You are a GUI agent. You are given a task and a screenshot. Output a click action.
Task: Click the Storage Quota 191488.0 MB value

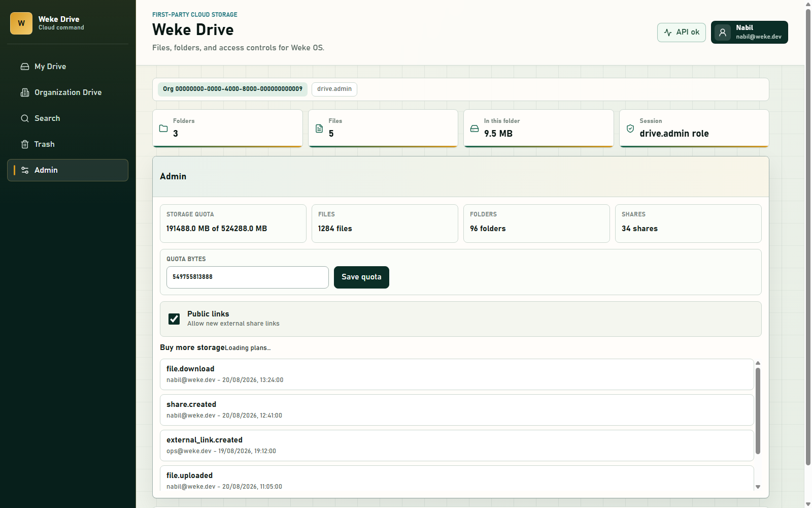pyautogui.click(x=217, y=229)
